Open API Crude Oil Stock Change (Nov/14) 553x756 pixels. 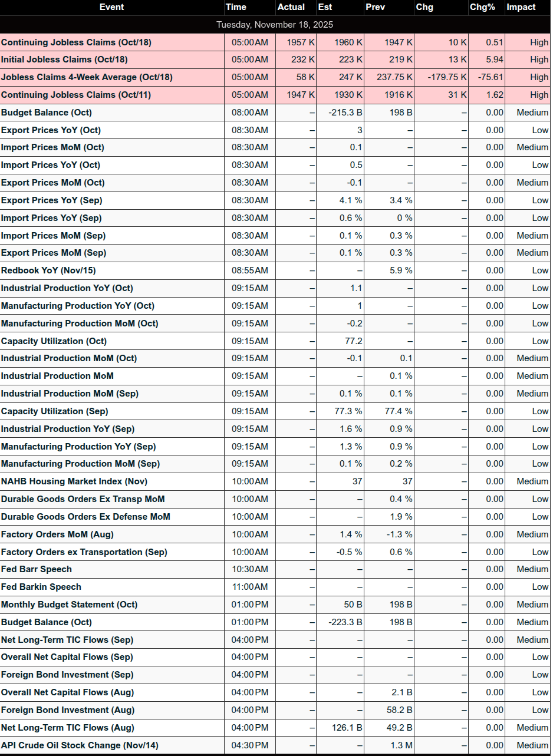pos(80,745)
